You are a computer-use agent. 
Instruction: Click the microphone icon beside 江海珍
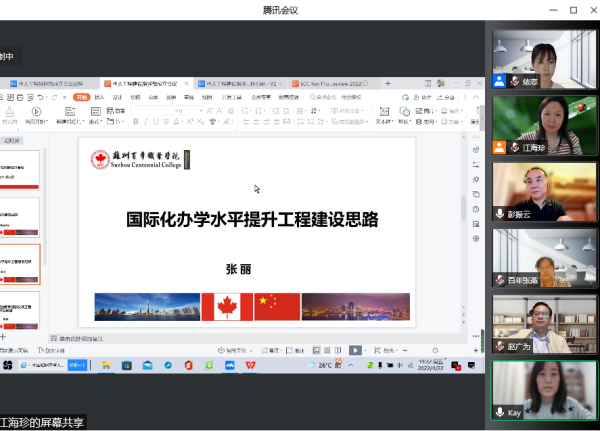point(516,147)
